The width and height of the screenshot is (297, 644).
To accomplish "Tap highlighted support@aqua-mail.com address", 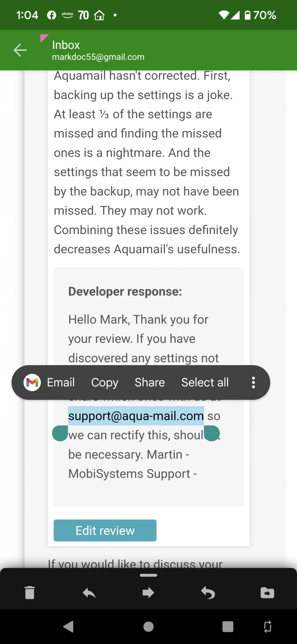I will [x=136, y=416].
